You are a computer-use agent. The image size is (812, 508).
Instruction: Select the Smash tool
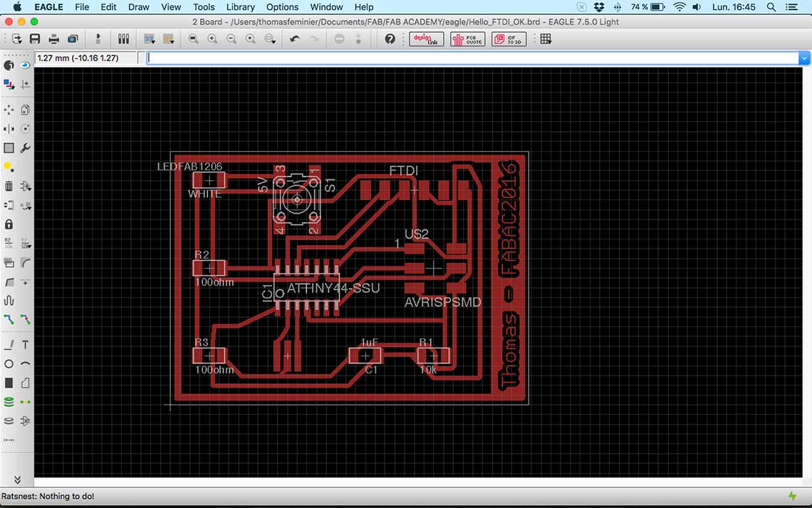9,262
